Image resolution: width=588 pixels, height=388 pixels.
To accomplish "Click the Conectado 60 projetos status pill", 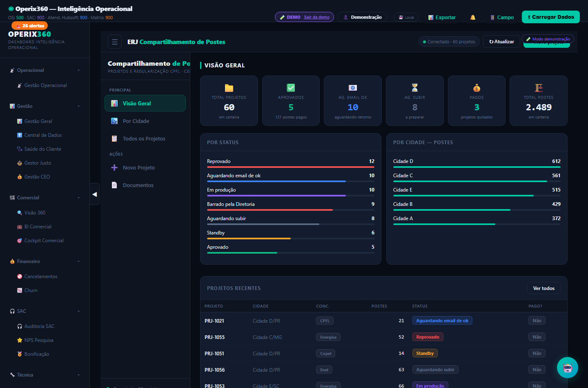I will [x=449, y=42].
